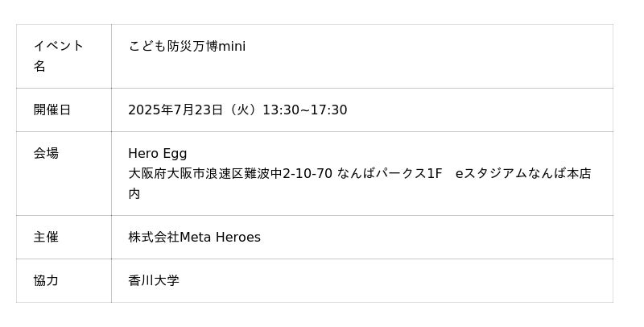The image size is (644, 327).
Task: Click the time range 13:30~17:30
Action: [305, 110]
